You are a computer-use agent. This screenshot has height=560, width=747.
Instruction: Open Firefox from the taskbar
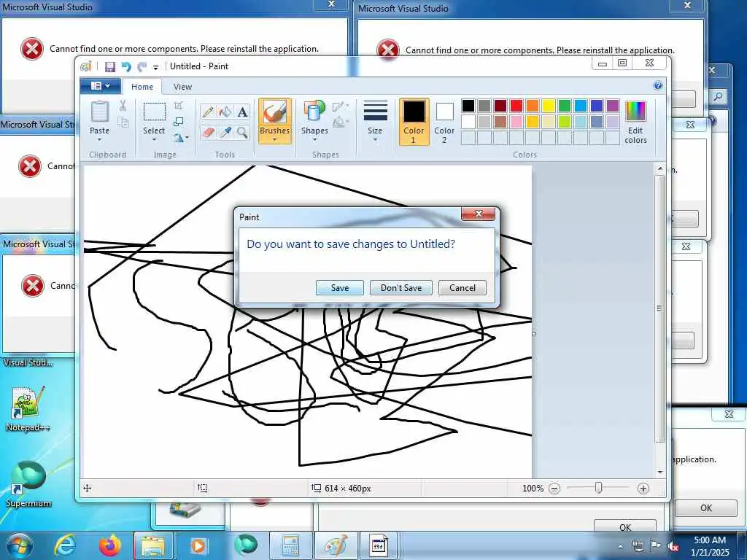click(x=109, y=545)
